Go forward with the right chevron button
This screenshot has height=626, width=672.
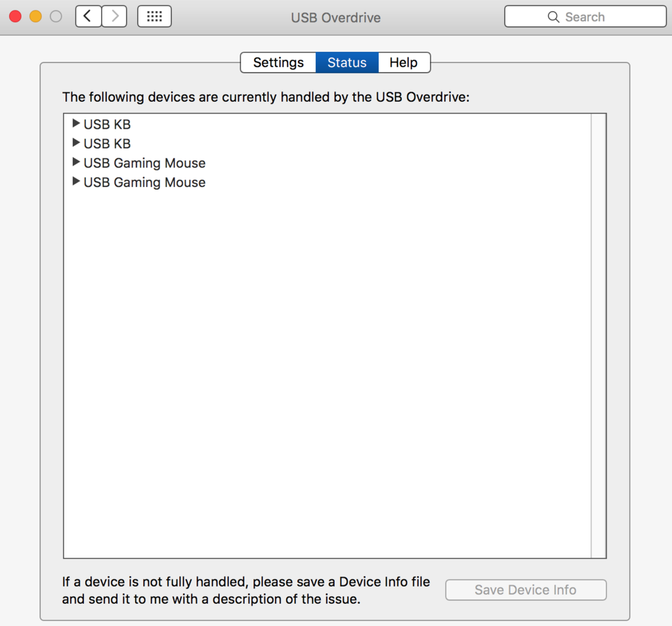114,16
